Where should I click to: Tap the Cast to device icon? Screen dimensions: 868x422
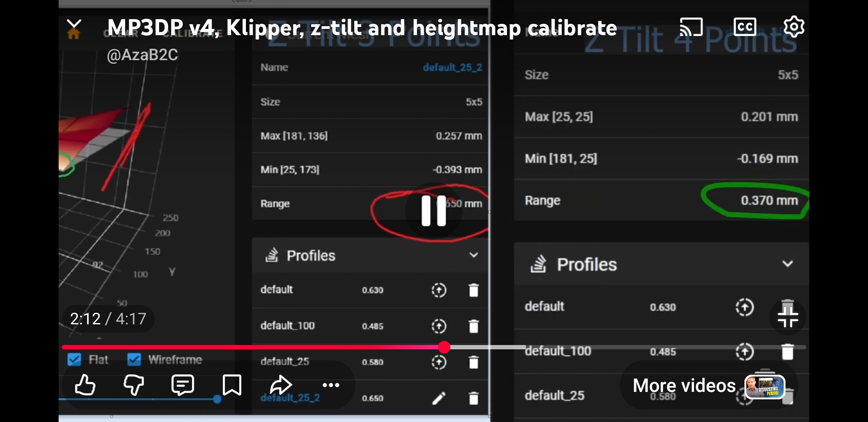691,27
